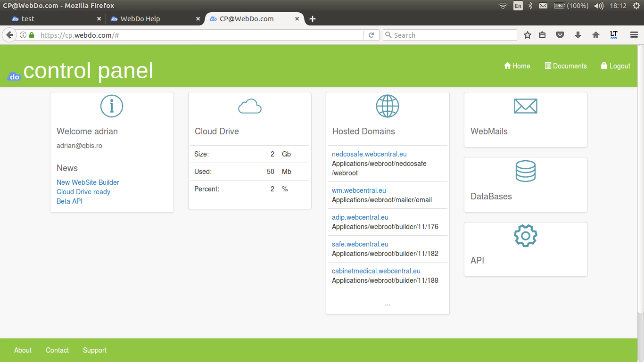This screenshot has width=644, height=362.
Task: Open the En keyboard layout indicator
Action: [x=518, y=6]
